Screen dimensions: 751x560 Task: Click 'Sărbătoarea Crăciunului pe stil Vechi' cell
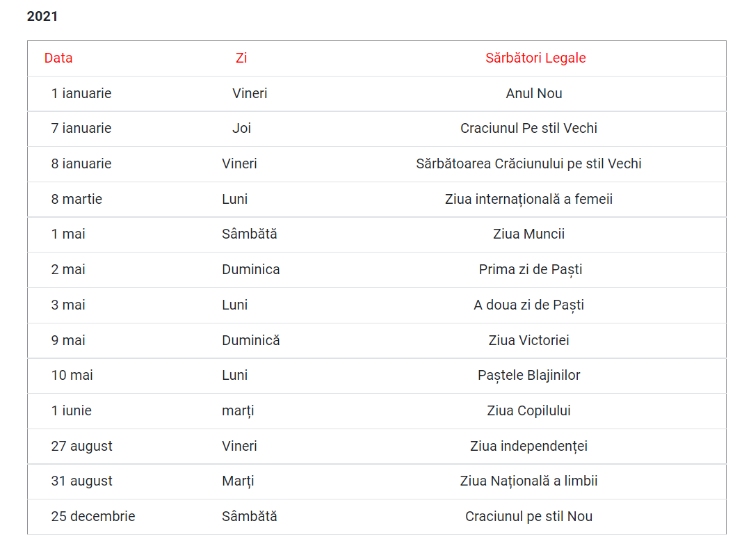click(x=528, y=164)
